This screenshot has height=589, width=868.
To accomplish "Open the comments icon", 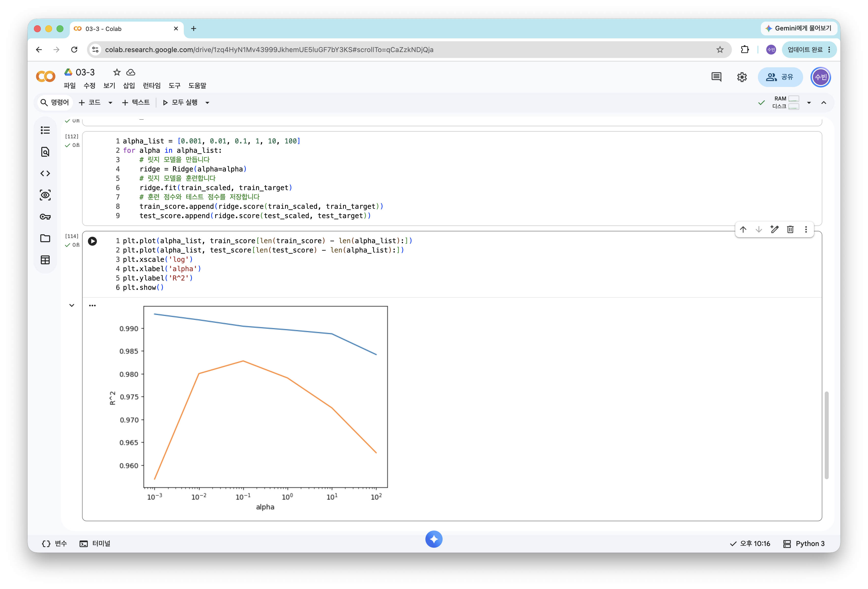I will (716, 77).
